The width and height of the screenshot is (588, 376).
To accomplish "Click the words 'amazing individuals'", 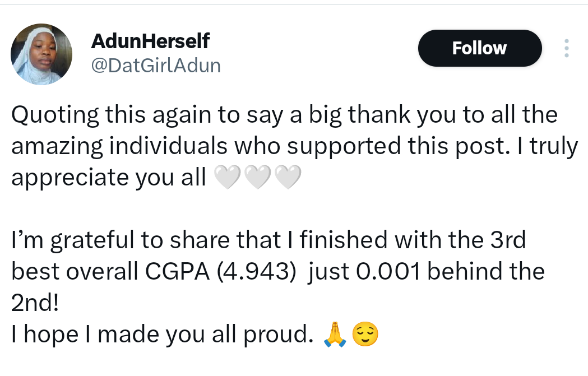I will pos(119,146).
